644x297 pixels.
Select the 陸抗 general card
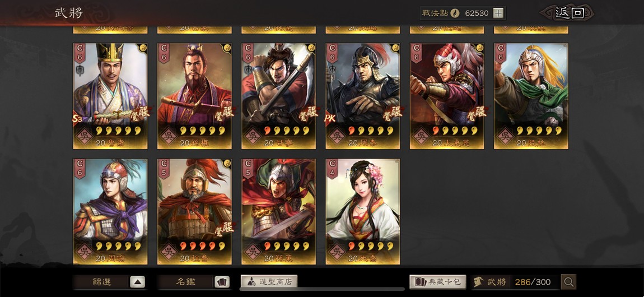click(x=531, y=96)
